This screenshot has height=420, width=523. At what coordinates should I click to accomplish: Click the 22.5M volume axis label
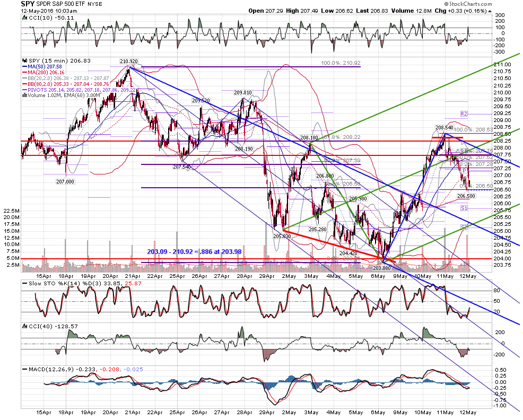[x=11, y=211]
